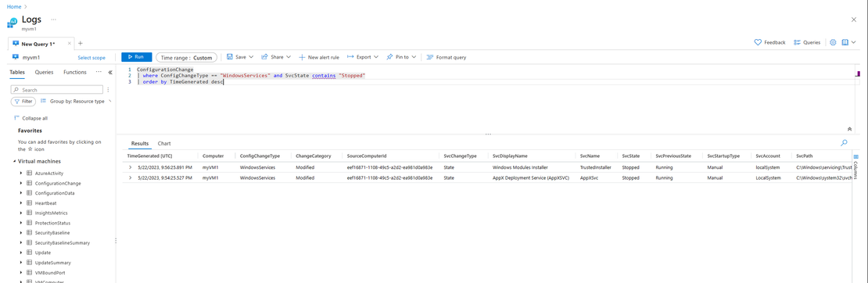868x283 pixels.
Task: Collapse the sidebar with double chevron
Action: 110,73
